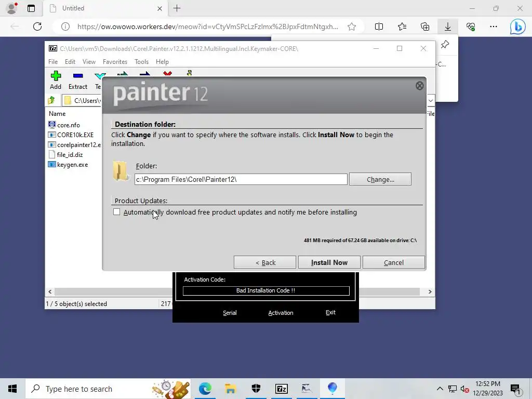The height and width of the screenshot is (399, 532).
Task: Open the Edit menu in 7-Zip
Action: (x=70, y=62)
